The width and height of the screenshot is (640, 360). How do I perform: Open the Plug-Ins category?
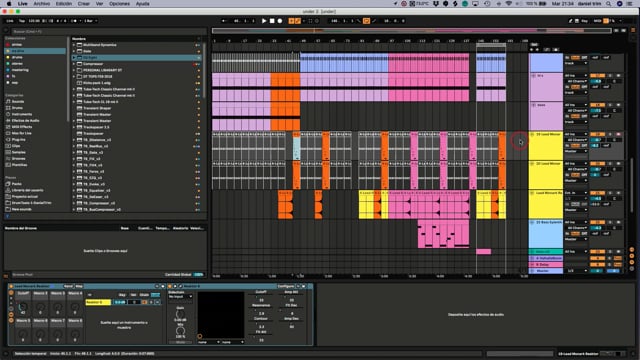16,140
